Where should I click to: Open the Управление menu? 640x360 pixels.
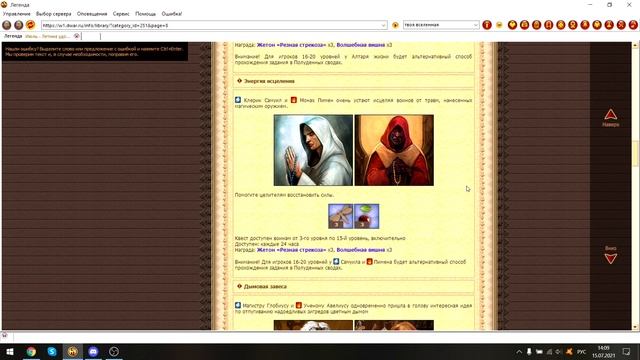[17, 14]
